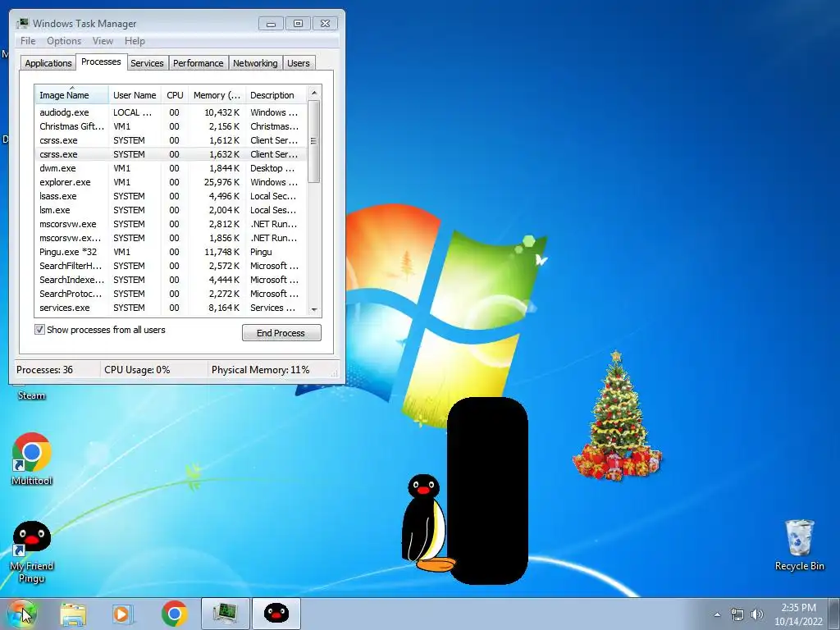Viewport: 840px width, 630px height.
Task: Open Windows Explorer from the taskbar
Action: [x=73, y=614]
